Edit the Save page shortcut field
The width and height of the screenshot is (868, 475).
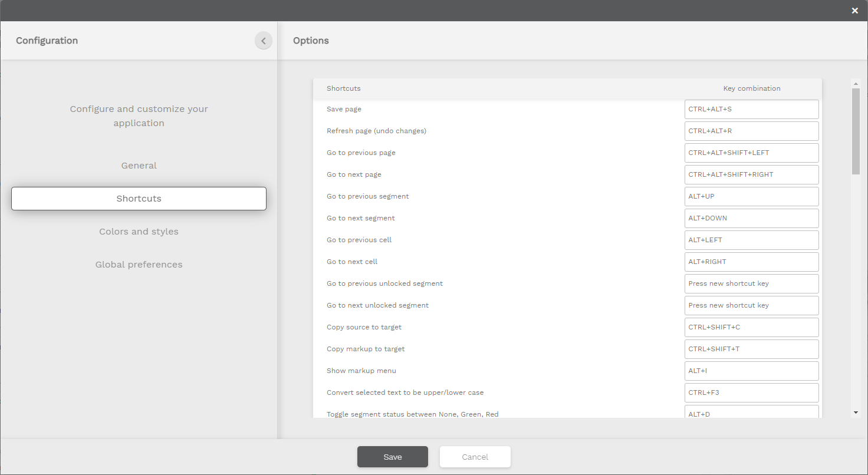751,109
